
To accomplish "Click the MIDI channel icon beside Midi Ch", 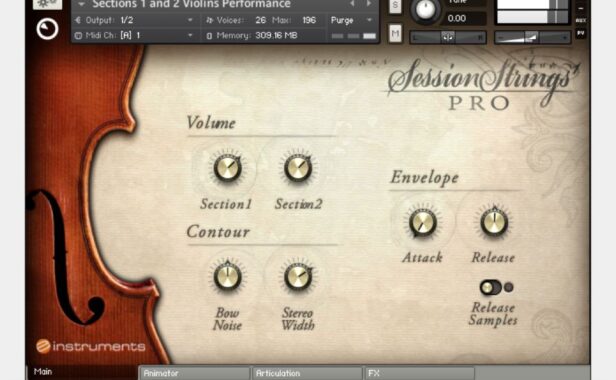I will coord(78,35).
